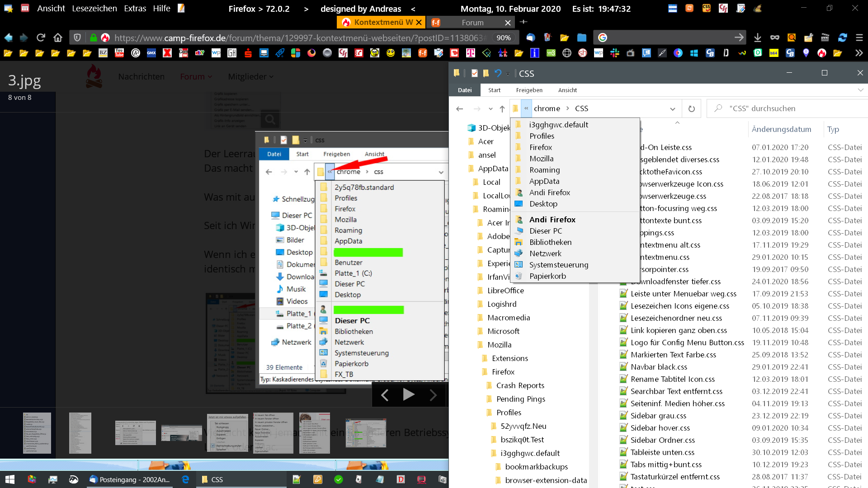
Task: Play the image slideshow
Action: point(408,394)
